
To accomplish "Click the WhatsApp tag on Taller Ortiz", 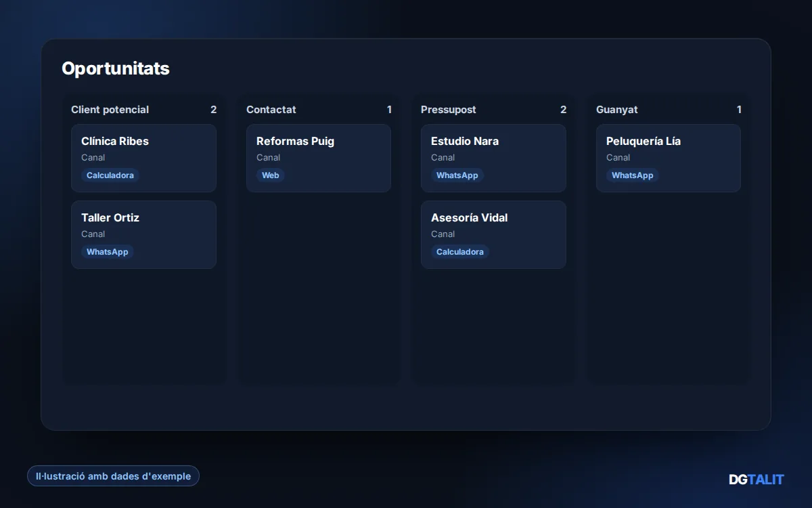I will (108, 252).
